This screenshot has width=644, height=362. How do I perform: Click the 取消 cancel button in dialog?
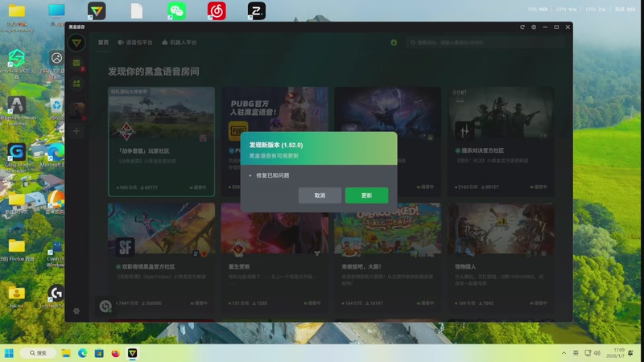[x=320, y=195]
